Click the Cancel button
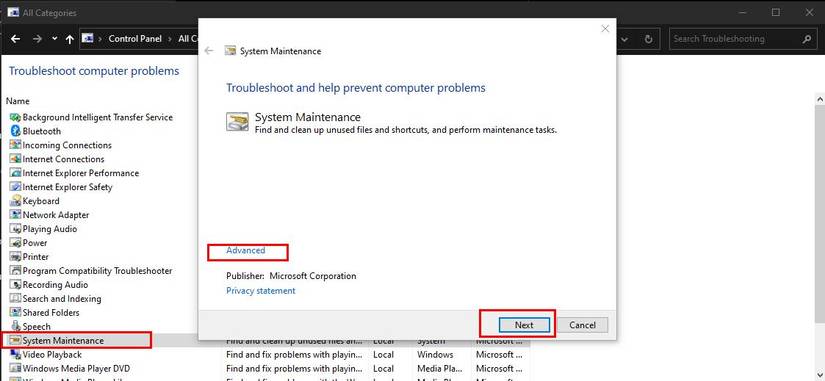The width and height of the screenshot is (825, 381). coord(582,325)
